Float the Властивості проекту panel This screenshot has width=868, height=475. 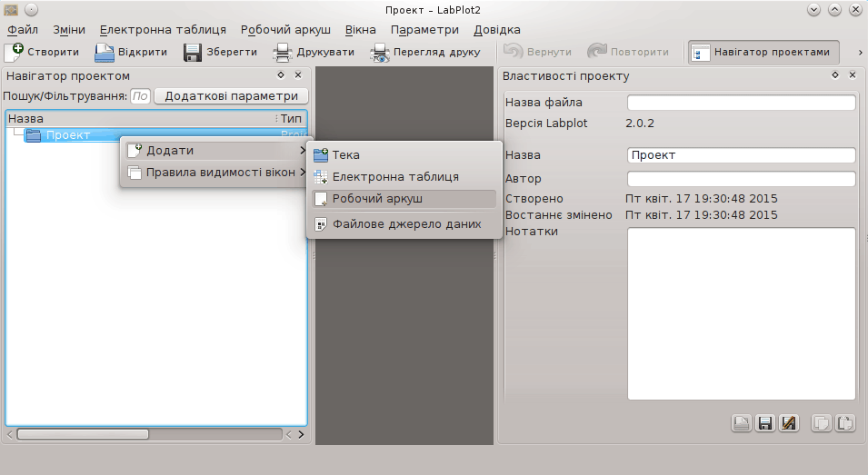834,75
